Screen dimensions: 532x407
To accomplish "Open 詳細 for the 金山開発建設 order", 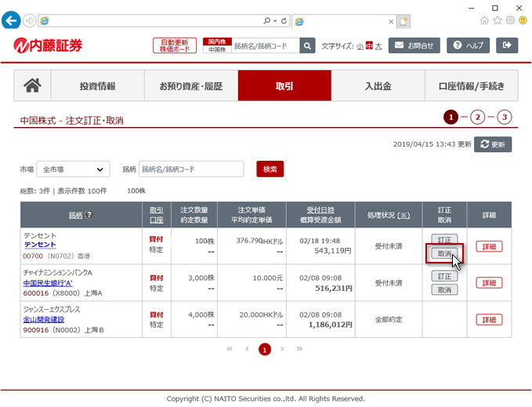I will pos(489,320).
